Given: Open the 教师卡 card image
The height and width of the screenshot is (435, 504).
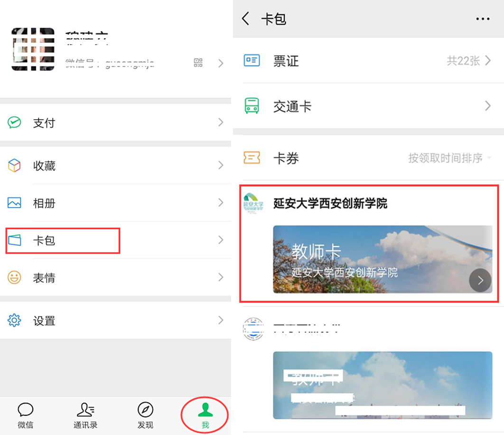Looking at the screenshot, I should click(x=383, y=259).
